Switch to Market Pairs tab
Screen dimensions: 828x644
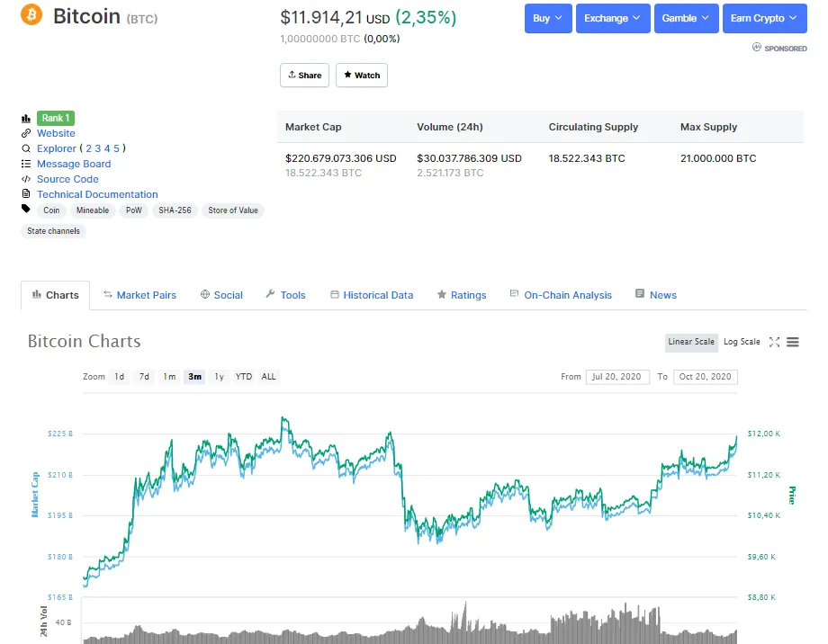tap(139, 295)
